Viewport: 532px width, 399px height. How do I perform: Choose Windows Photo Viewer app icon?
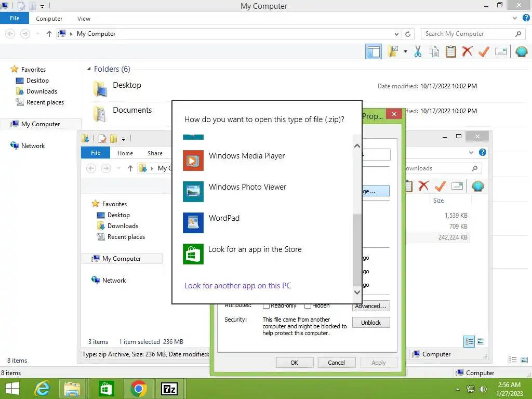coord(193,191)
